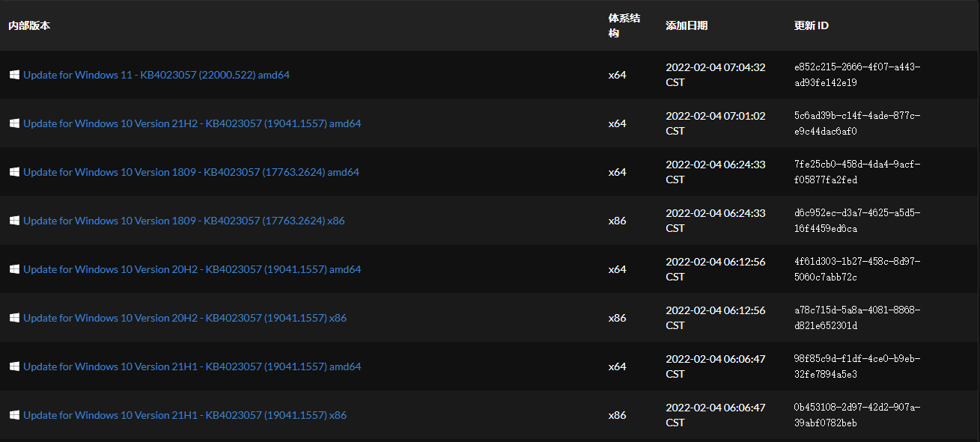
Task: Click the 内部版本 column header
Action: [29, 25]
